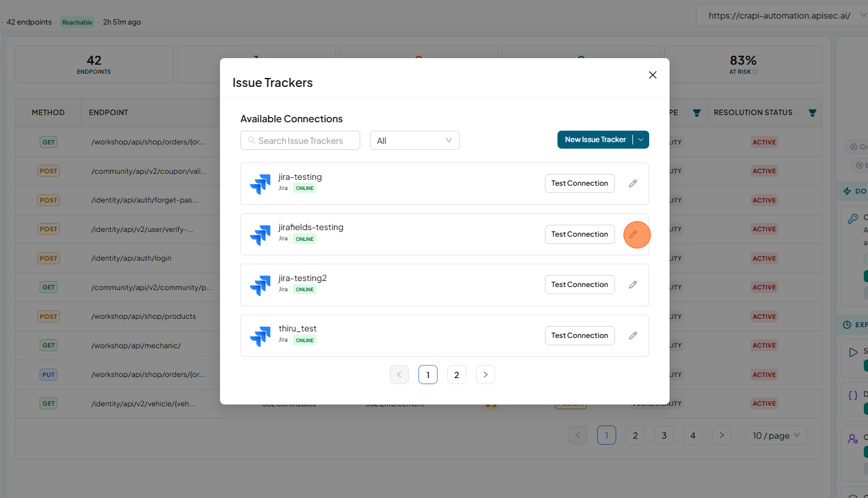Click the At Risk info icon

(x=755, y=72)
